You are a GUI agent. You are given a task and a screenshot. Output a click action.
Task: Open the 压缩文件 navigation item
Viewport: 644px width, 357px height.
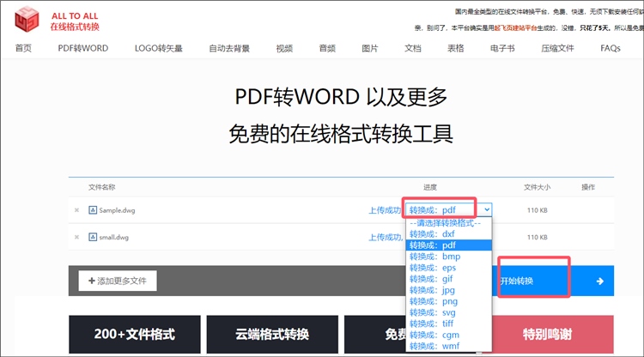click(x=557, y=48)
